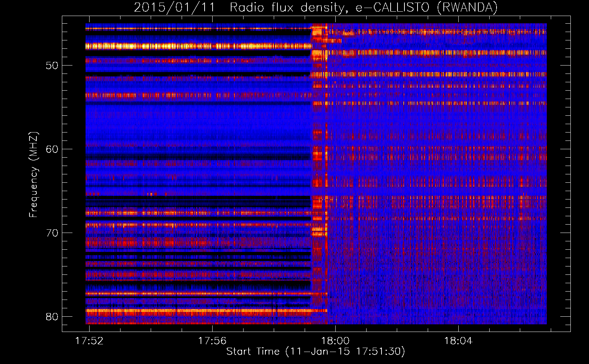Select the 17:52 time tick label
The height and width of the screenshot is (364, 589).
click(89, 341)
